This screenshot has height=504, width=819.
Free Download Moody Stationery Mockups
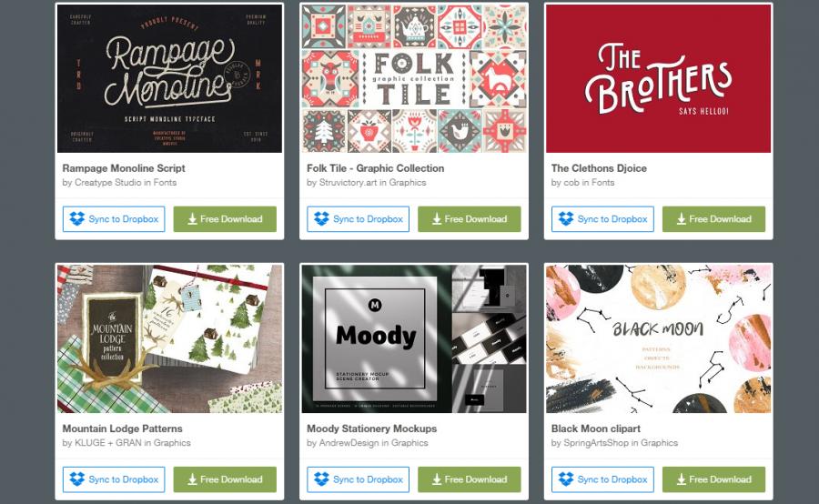tap(469, 479)
